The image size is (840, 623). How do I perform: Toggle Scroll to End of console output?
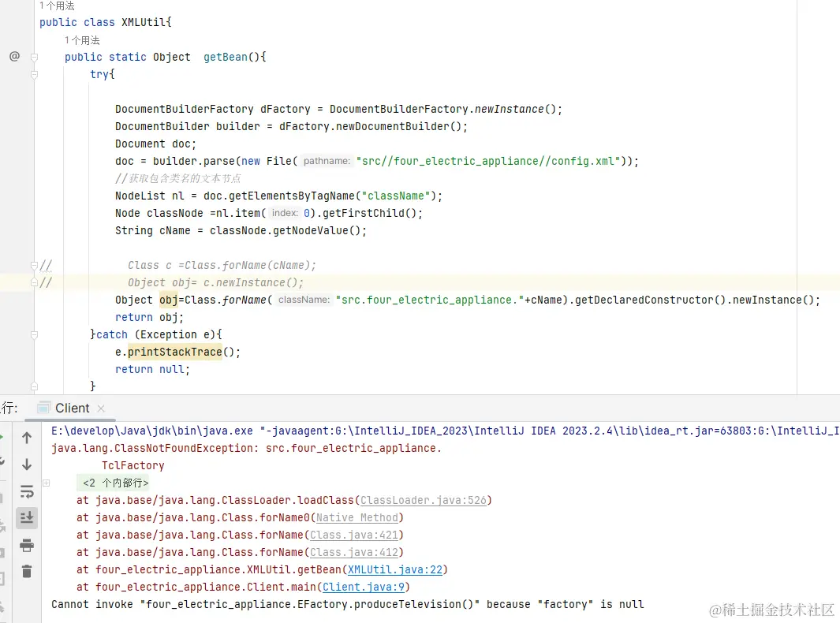click(27, 517)
